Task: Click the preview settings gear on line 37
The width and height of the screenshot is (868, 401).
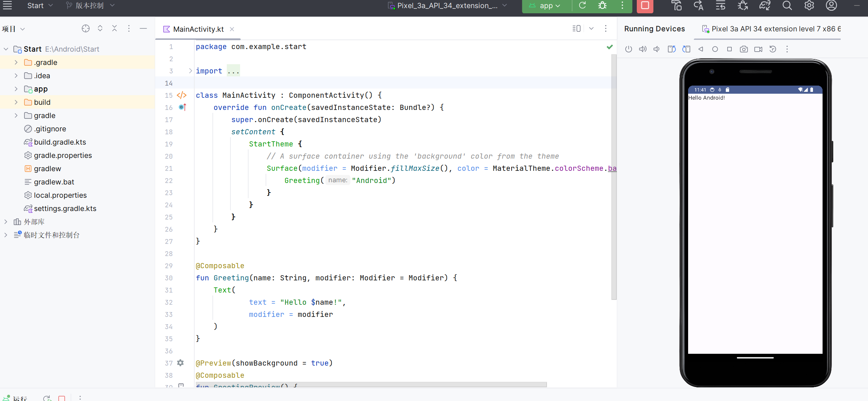Action: [x=180, y=363]
